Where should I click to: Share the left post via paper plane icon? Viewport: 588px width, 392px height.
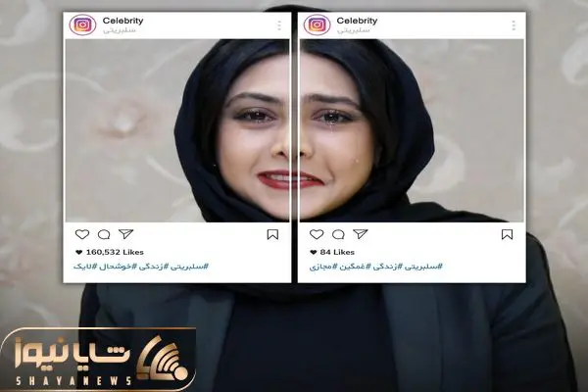point(126,234)
